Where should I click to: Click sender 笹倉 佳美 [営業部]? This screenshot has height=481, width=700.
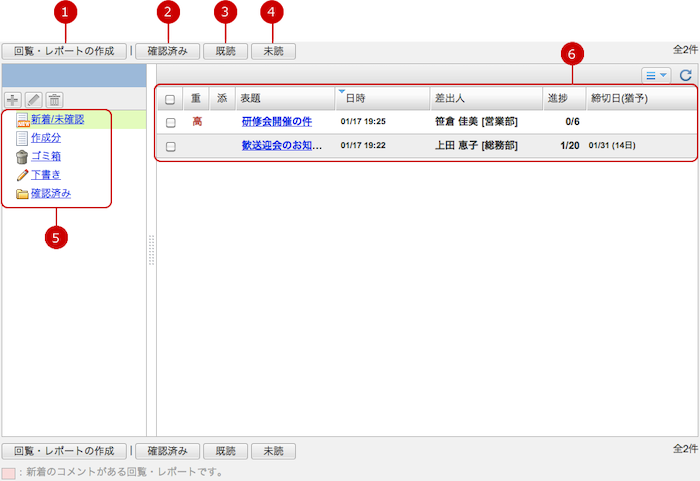[x=476, y=121]
